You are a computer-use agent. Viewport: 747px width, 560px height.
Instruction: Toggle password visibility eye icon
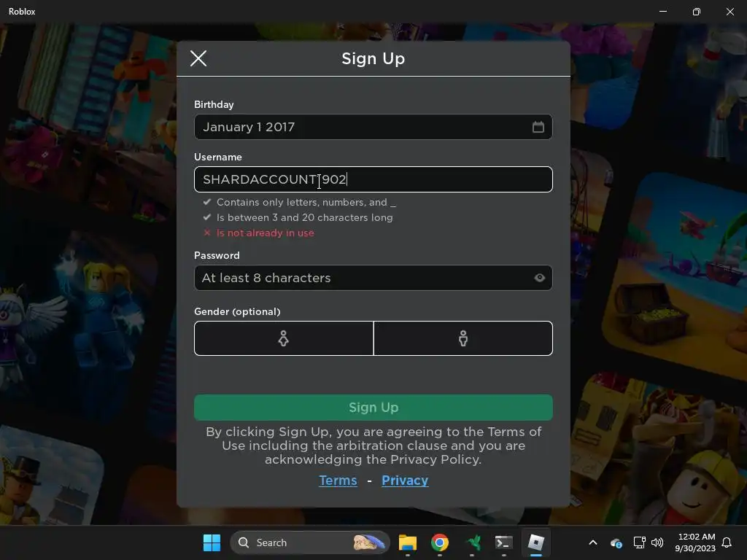point(539,278)
